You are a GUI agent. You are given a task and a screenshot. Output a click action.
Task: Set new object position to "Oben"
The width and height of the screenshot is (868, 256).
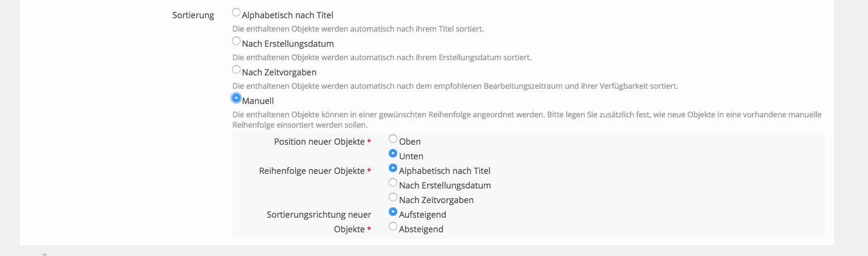click(393, 139)
